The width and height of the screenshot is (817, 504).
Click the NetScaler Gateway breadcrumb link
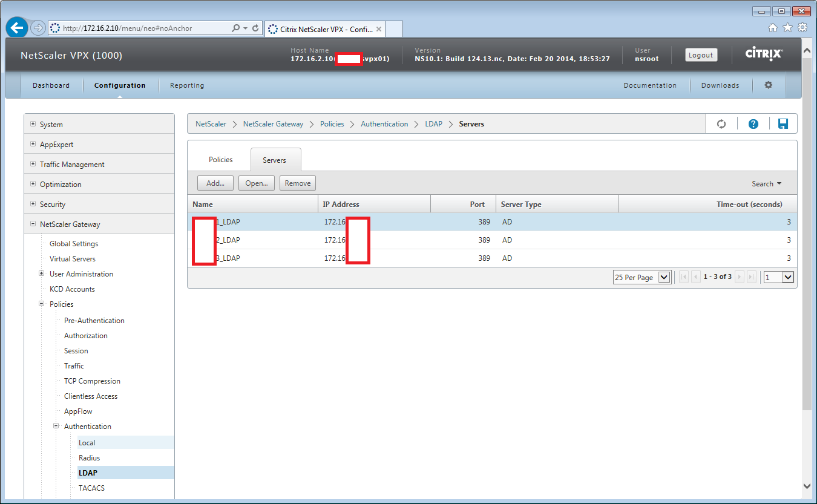274,124
